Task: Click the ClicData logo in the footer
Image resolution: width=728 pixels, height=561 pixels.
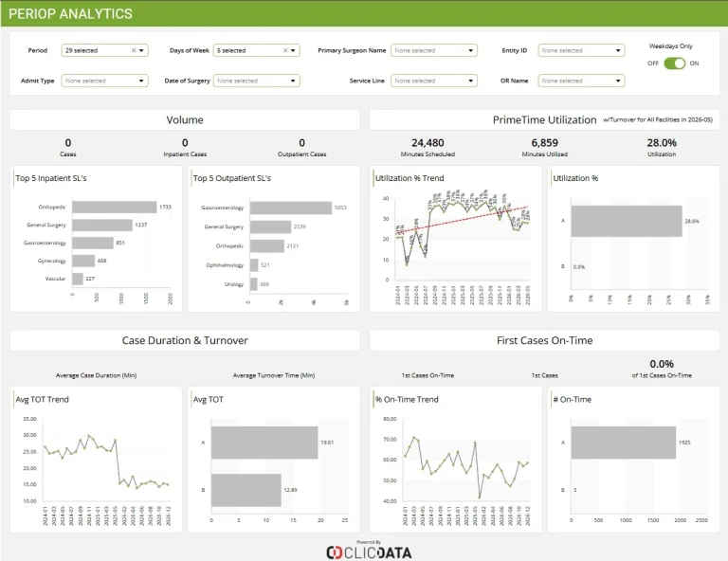Action: point(369,552)
